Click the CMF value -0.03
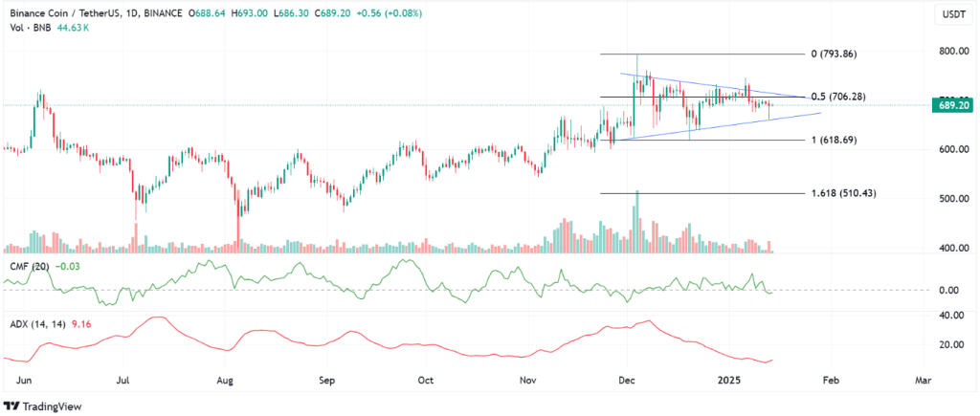The image size is (980, 416). point(66,267)
